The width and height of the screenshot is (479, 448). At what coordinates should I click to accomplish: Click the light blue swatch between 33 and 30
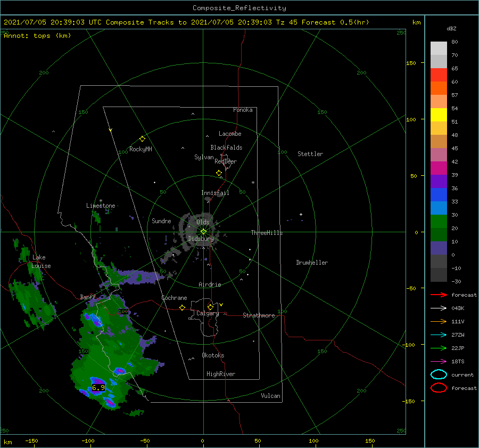click(439, 208)
